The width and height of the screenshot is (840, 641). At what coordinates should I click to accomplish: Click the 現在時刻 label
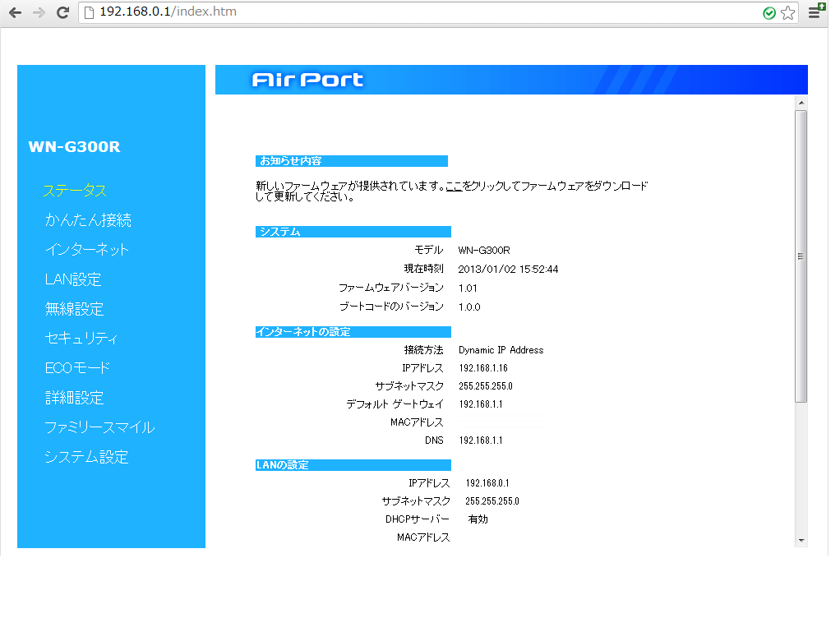coord(424,269)
